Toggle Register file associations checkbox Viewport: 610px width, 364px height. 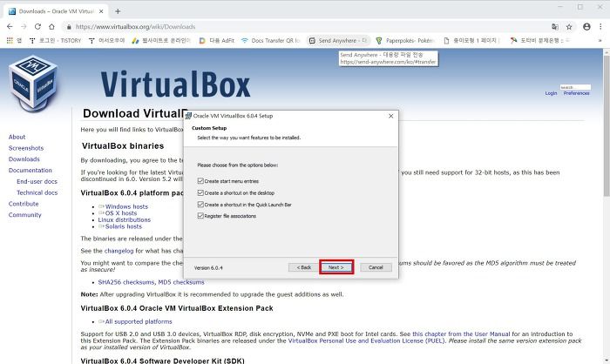click(200, 215)
